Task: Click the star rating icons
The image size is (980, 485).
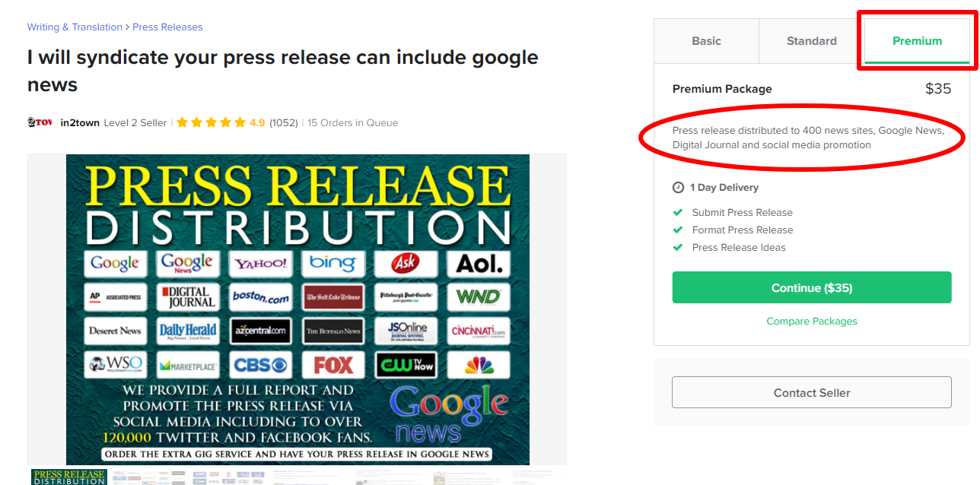Action: (212, 122)
